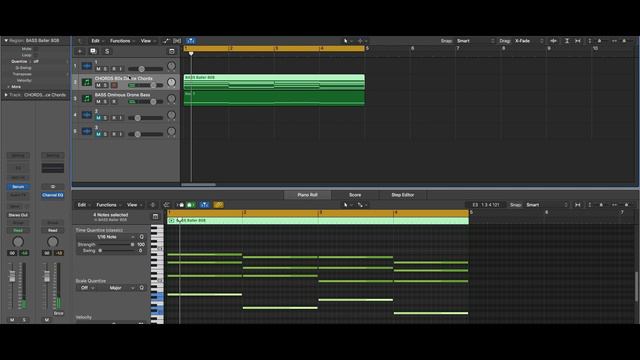The height and width of the screenshot is (360, 640).
Task: Toggle Piano Roll Catch Playhead blue button
Action: point(204,205)
